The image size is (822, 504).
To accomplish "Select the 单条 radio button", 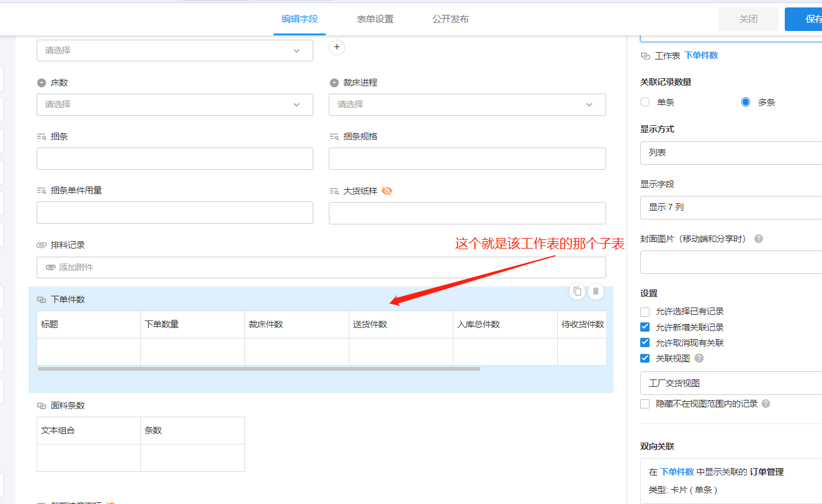I will coord(645,102).
